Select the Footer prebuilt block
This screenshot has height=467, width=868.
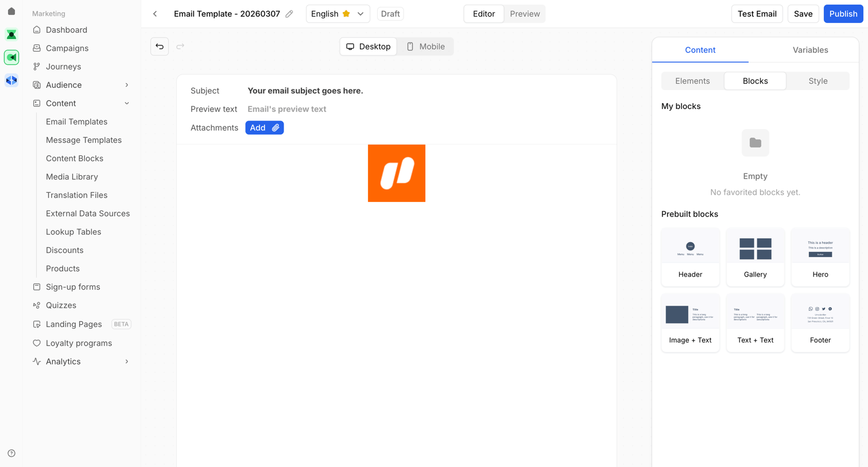[820, 323]
